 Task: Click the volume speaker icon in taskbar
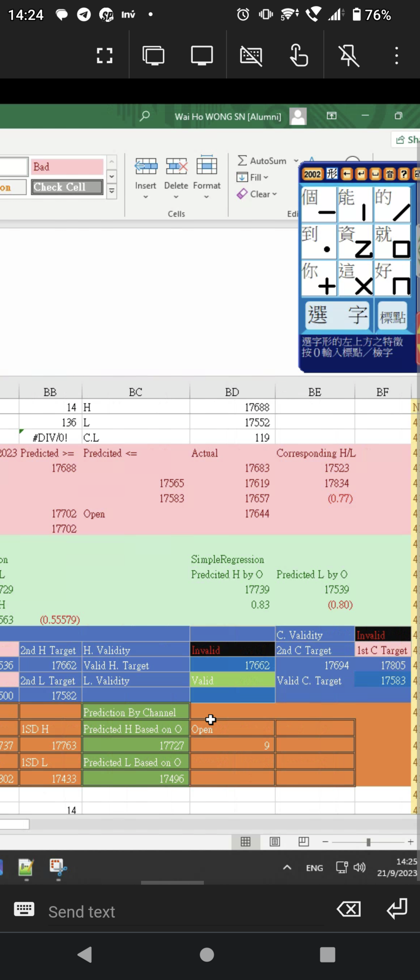point(359,867)
